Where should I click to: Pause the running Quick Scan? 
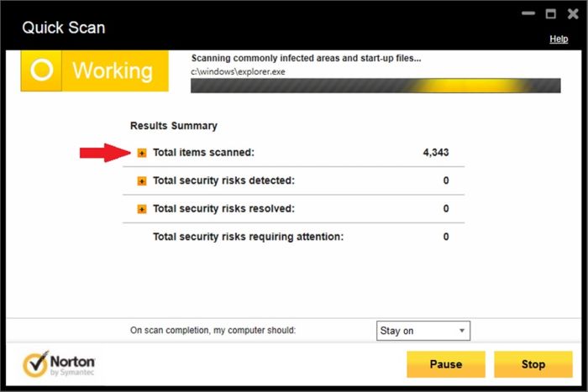(446, 364)
